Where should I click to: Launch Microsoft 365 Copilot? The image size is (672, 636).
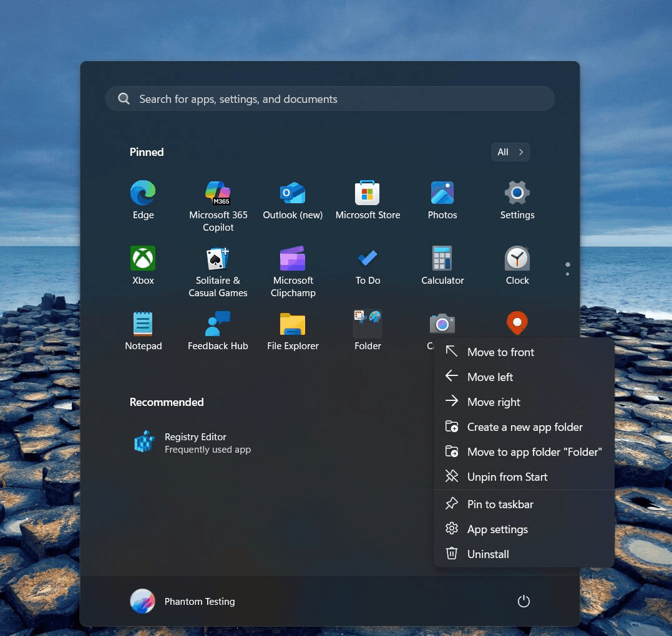(218, 206)
